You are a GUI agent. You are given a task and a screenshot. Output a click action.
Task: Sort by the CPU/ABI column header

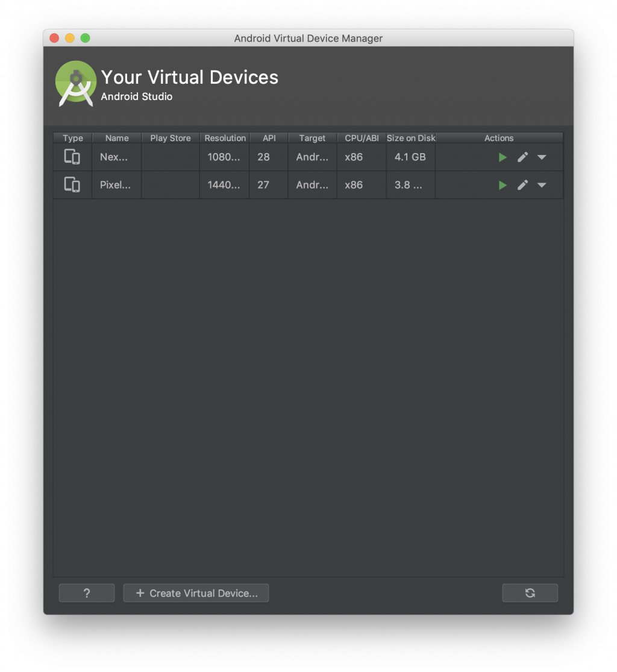pyautogui.click(x=362, y=138)
